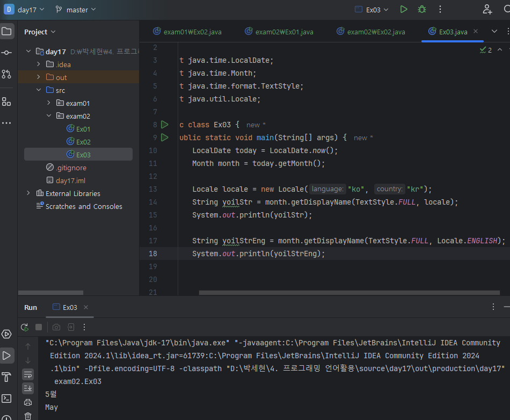
Task: Open the Terminal tool window icon
Action: click(6, 399)
